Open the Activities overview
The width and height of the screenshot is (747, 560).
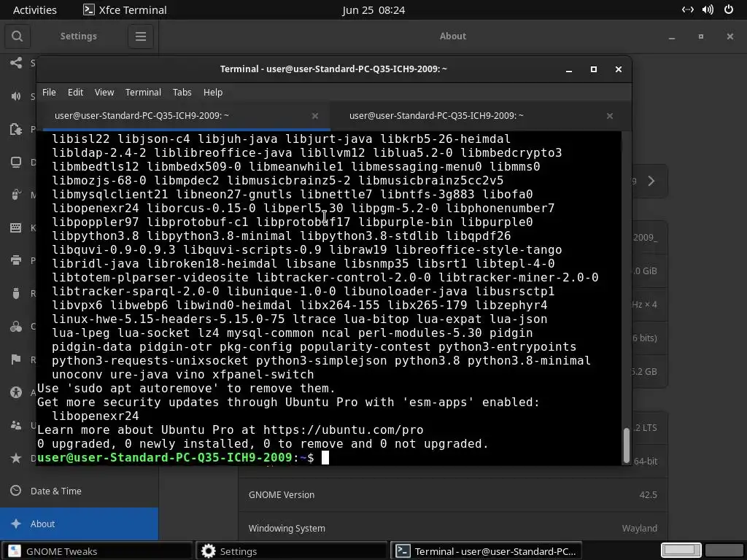35,10
